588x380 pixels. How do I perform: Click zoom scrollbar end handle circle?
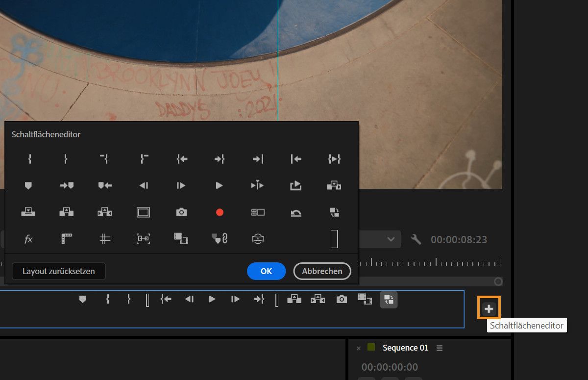(498, 281)
